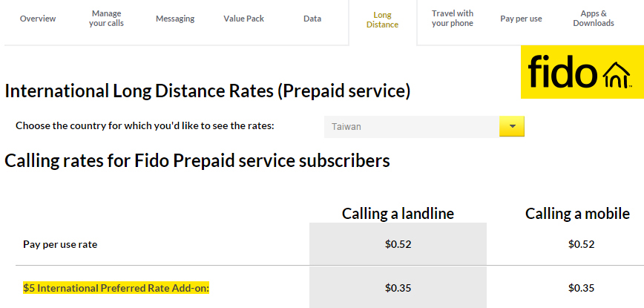Open the Overview tab
644x308 pixels.
tap(37, 19)
